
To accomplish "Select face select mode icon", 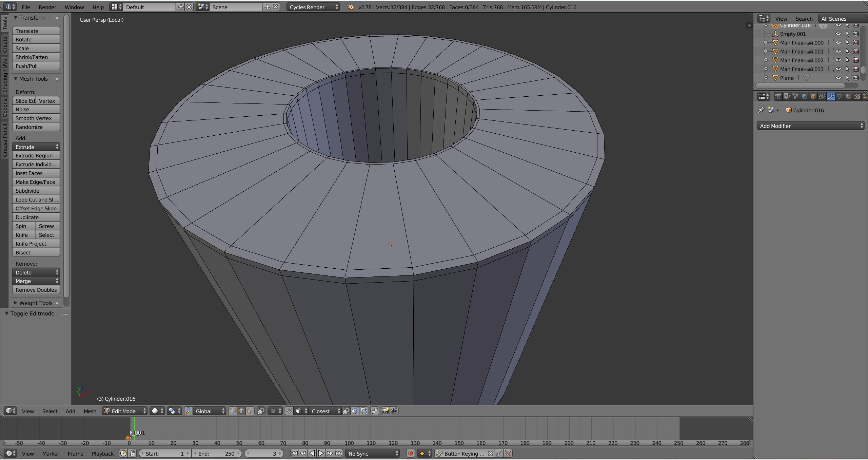I will tap(250, 411).
